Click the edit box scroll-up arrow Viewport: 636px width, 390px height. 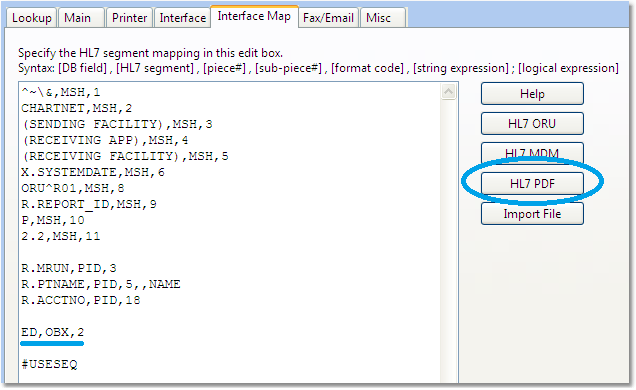point(448,92)
